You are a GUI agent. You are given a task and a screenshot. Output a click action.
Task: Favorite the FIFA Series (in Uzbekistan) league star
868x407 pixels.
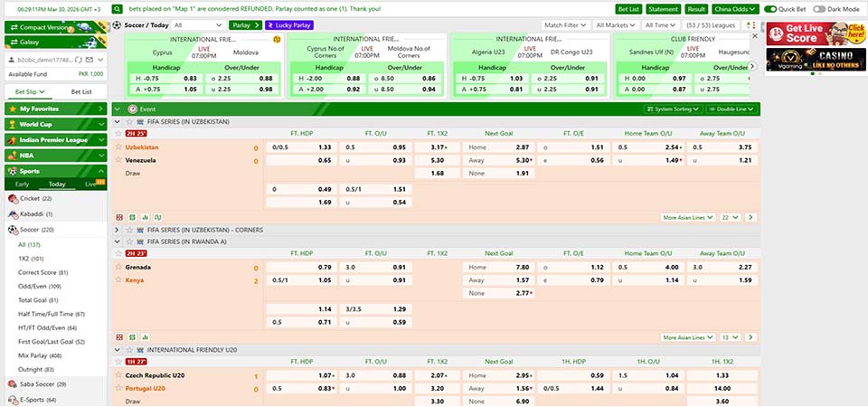click(129, 122)
